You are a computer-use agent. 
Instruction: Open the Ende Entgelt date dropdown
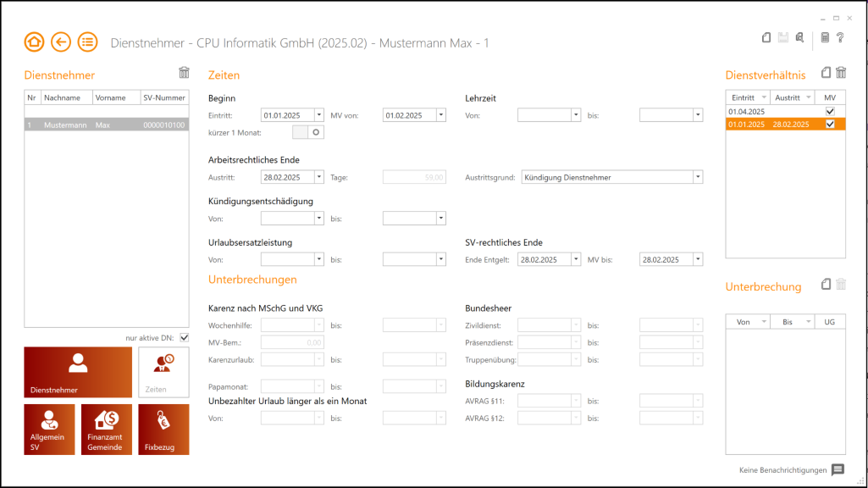576,259
